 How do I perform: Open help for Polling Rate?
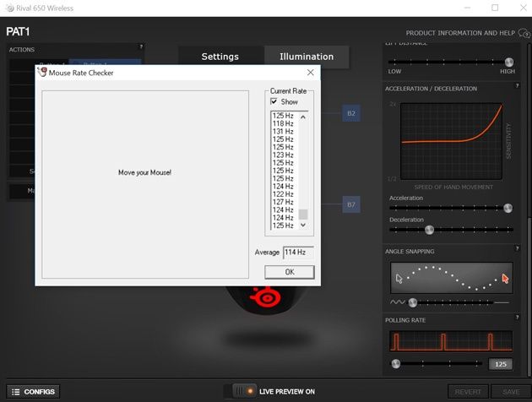click(517, 318)
